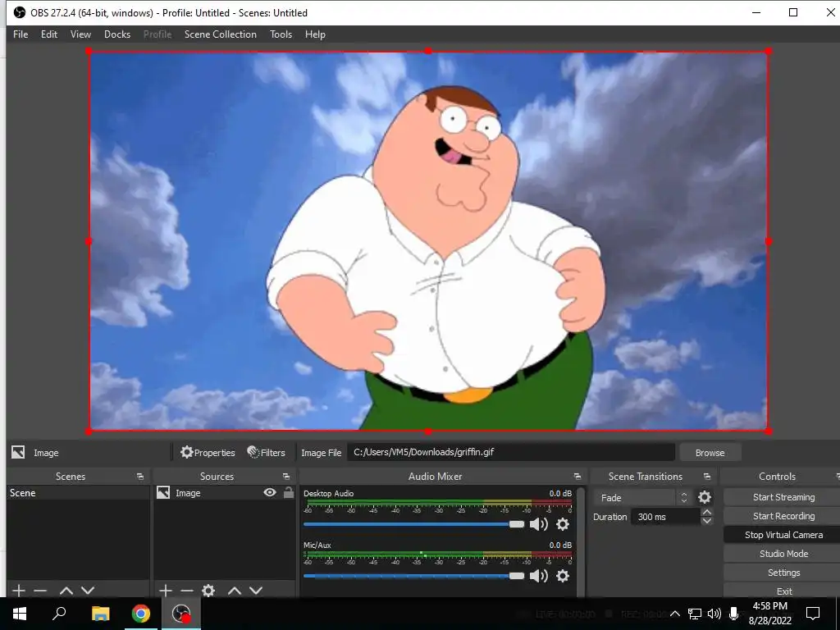
Task: Click Start Streaming
Action: pos(783,497)
